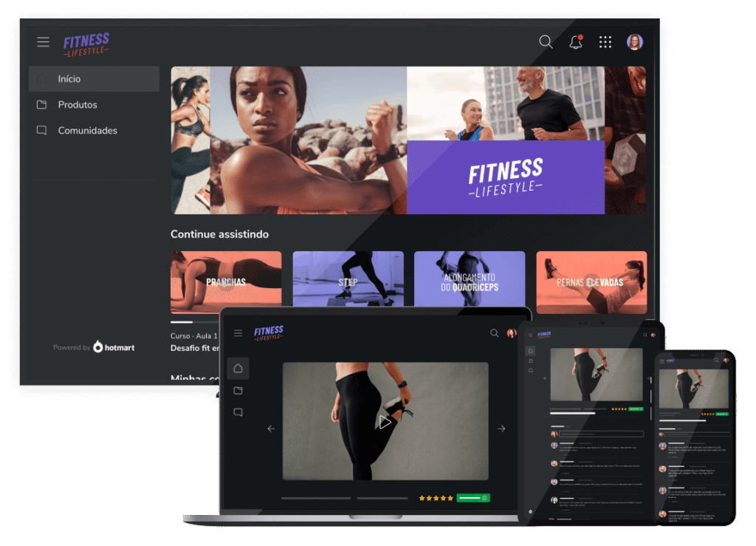Image resolution: width=756 pixels, height=546 pixels.
Task: Open the Pernas Elevadas thumbnail
Action: pos(591,281)
